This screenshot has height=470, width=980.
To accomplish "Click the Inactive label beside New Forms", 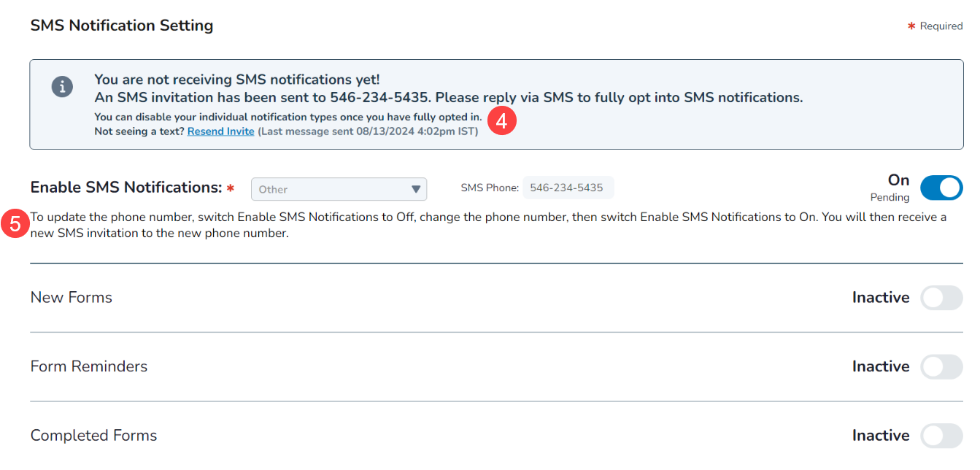I will pos(881,298).
